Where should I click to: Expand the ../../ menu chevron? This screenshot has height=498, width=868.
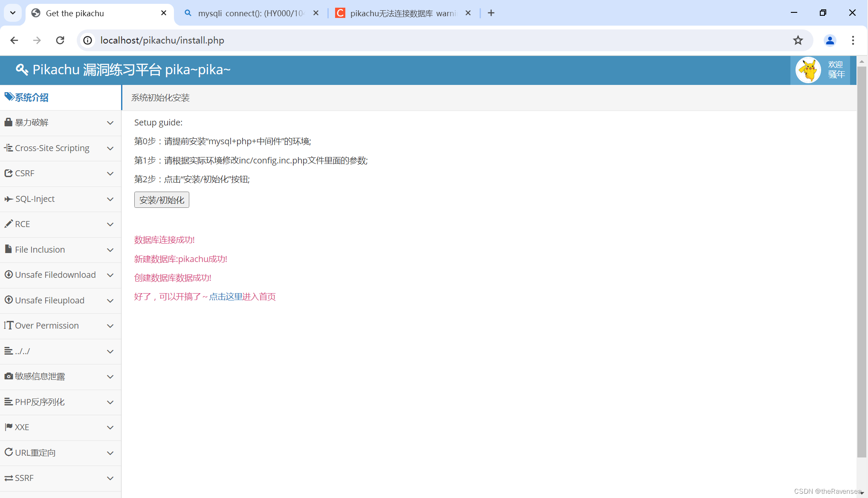(x=110, y=352)
